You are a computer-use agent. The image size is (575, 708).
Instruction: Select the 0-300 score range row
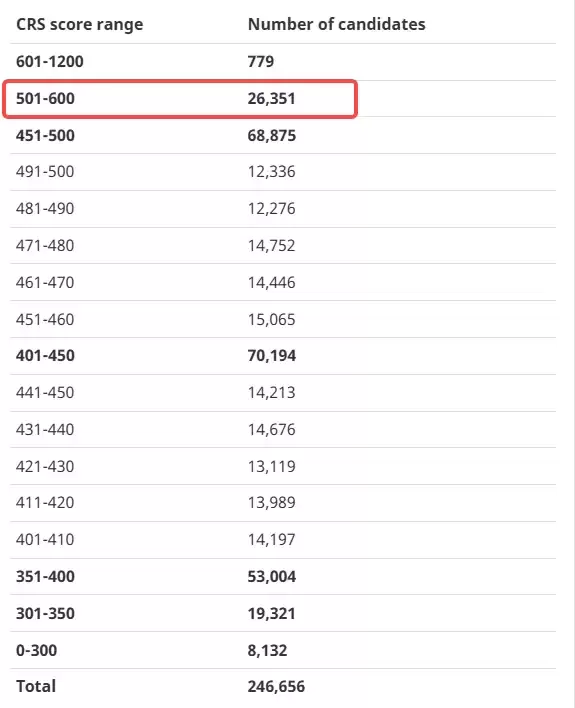pos(283,651)
